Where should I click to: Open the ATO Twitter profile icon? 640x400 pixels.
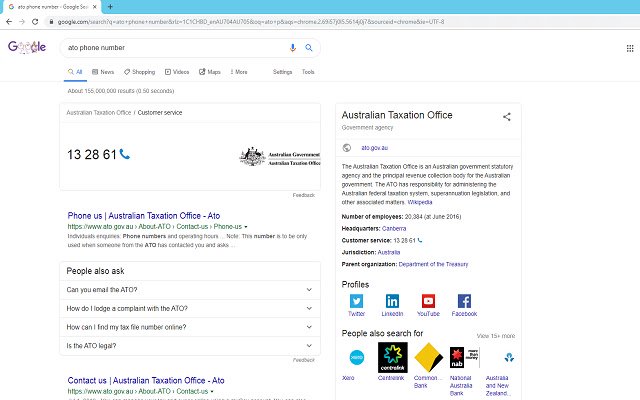pyautogui.click(x=356, y=301)
